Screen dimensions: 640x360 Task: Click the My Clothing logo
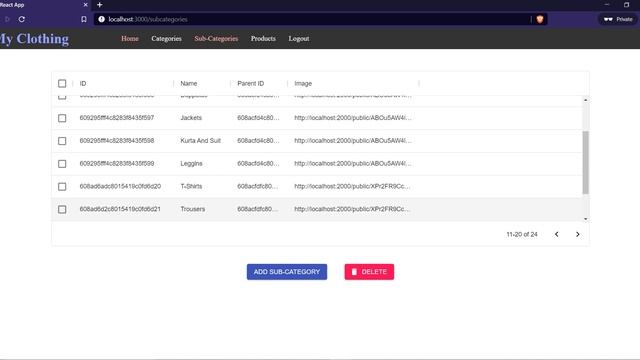pyautogui.click(x=34, y=39)
